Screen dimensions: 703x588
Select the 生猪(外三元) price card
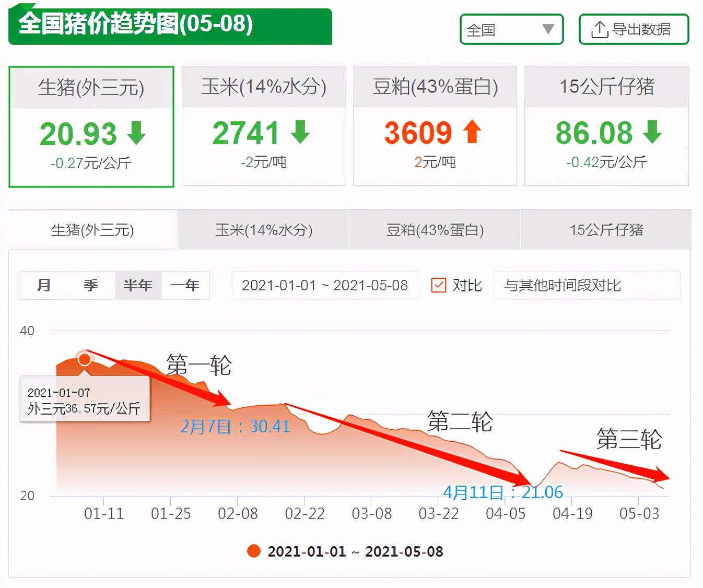pyautogui.click(x=91, y=126)
